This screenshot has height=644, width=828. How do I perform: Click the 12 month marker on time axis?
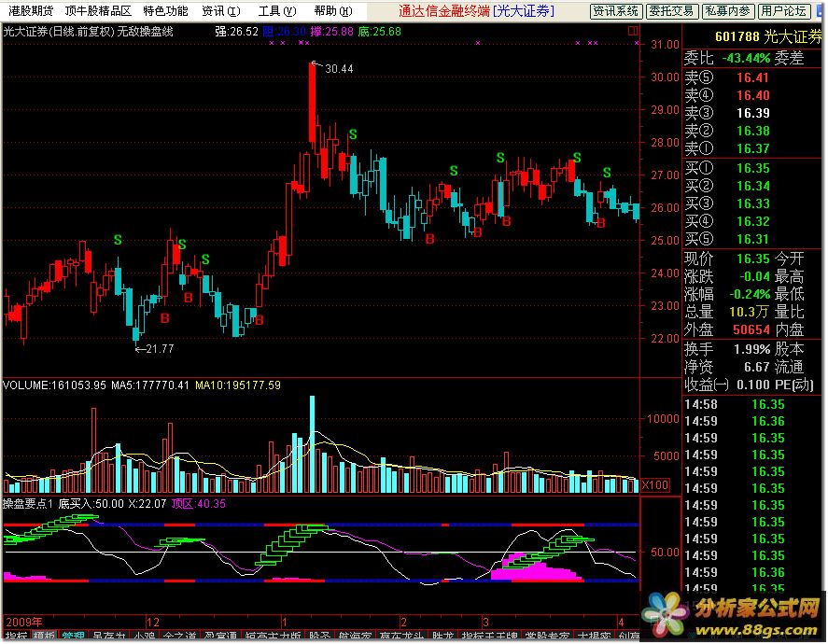(152, 622)
